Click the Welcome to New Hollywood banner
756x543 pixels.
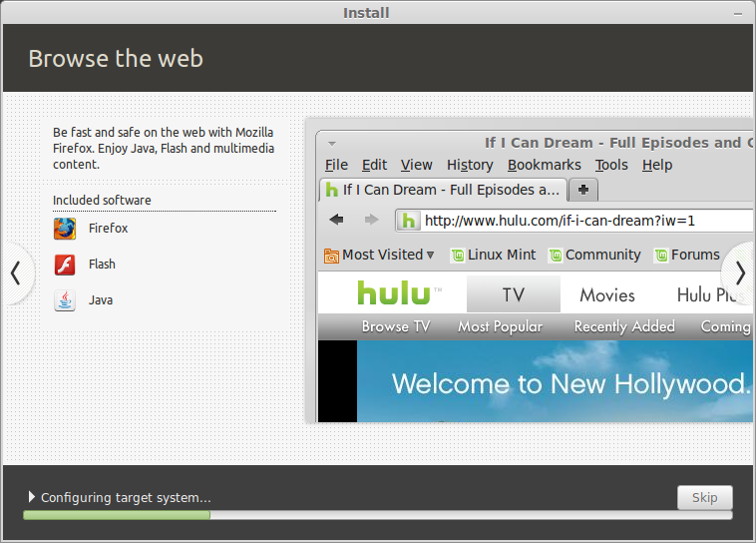point(555,381)
